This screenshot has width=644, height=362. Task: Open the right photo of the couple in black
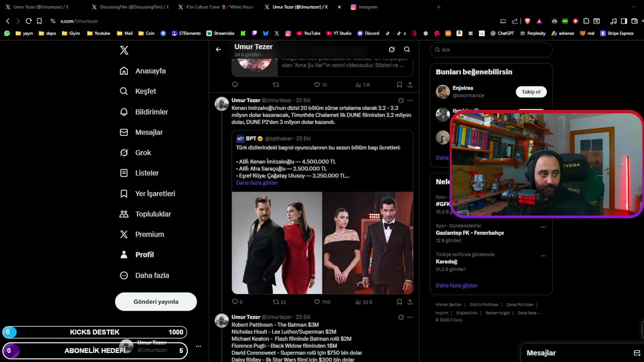pyautogui.click(x=368, y=243)
